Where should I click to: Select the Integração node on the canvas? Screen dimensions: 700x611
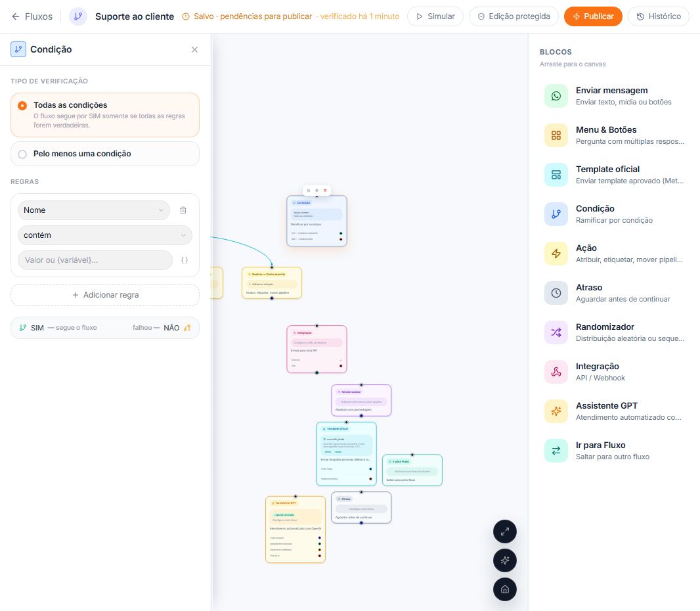click(x=317, y=350)
